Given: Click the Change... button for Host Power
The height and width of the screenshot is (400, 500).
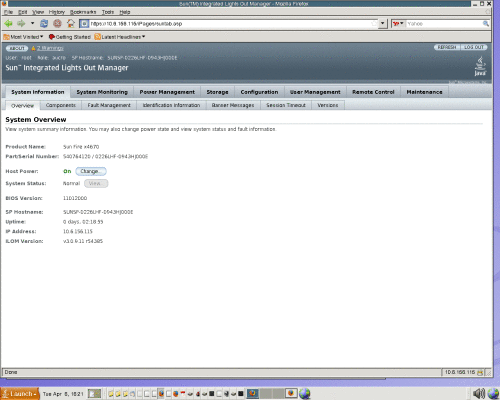Looking at the screenshot, I should 91,171.
